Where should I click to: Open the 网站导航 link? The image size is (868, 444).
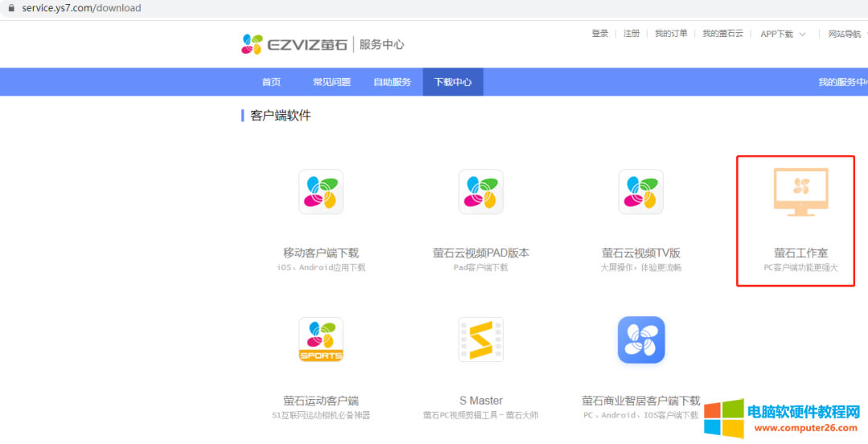[x=845, y=34]
